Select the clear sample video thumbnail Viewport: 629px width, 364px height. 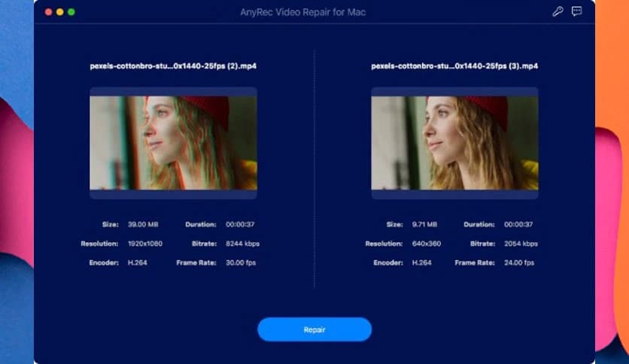(x=454, y=143)
